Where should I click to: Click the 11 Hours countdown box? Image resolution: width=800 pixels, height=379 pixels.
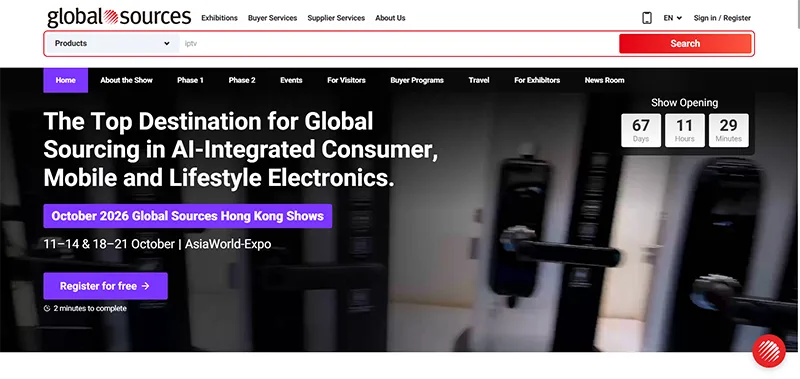coord(685,130)
